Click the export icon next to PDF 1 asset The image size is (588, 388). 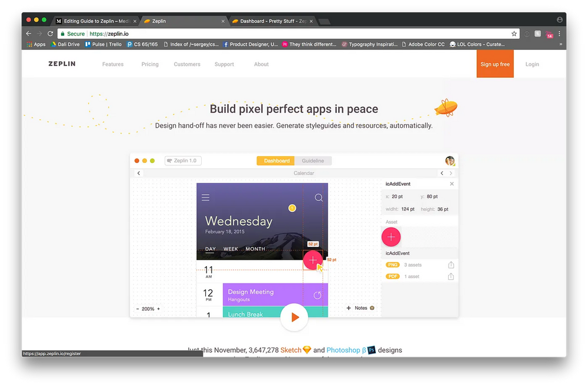[451, 276]
